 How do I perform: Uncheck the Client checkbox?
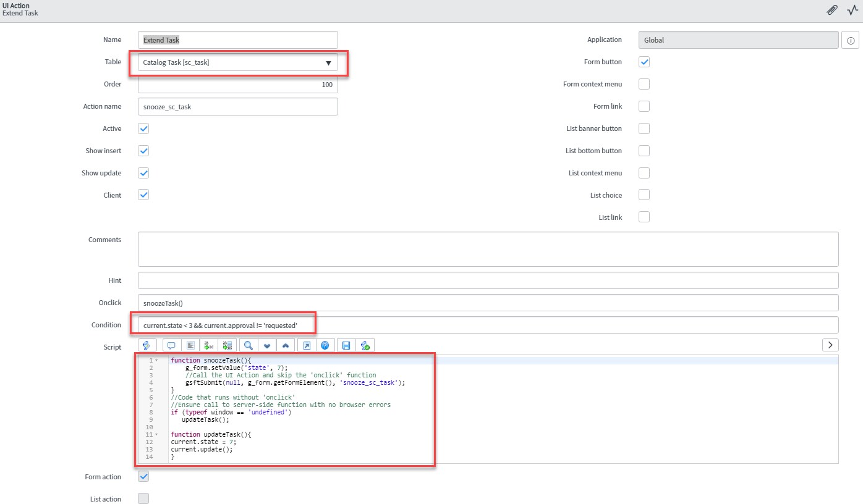[x=143, y=195]
